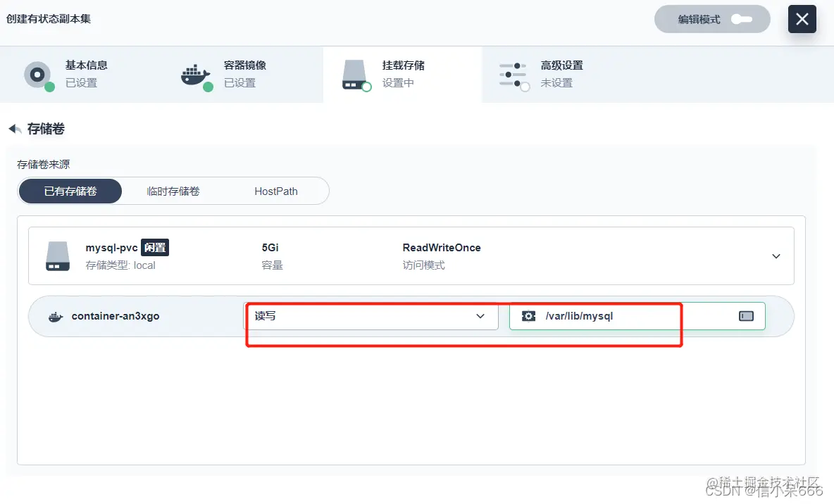This screenshot has height=504, width=834.
Task: Click the container-an3xgo container name
Action: coord(116,316)
